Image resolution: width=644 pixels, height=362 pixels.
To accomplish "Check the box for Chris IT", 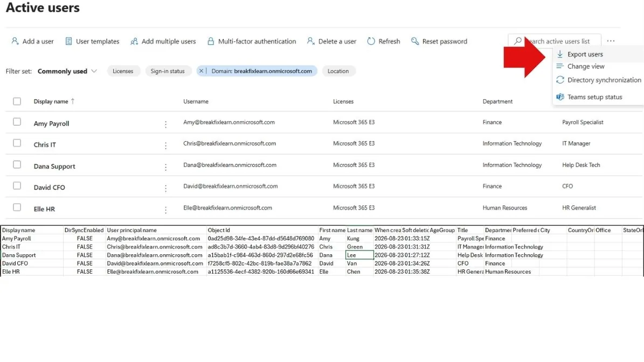I will (17, 143).
